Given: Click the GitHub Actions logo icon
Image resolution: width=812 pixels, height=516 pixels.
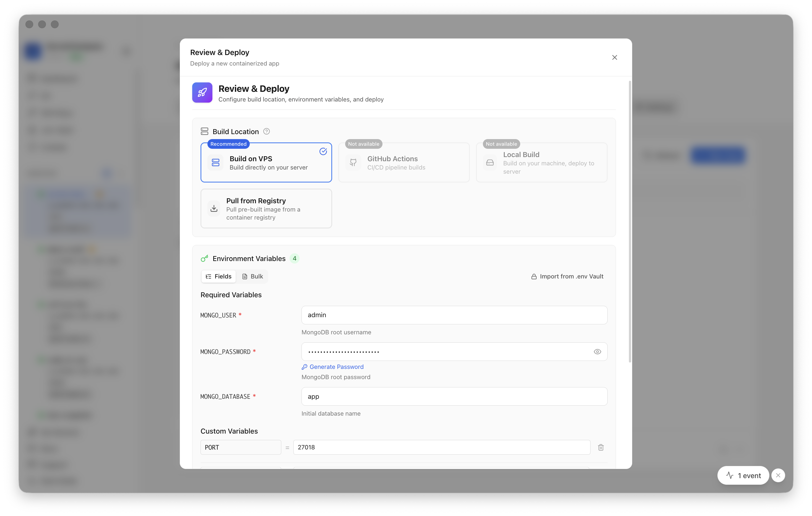Looking at the screenshot, I should 353,163.
